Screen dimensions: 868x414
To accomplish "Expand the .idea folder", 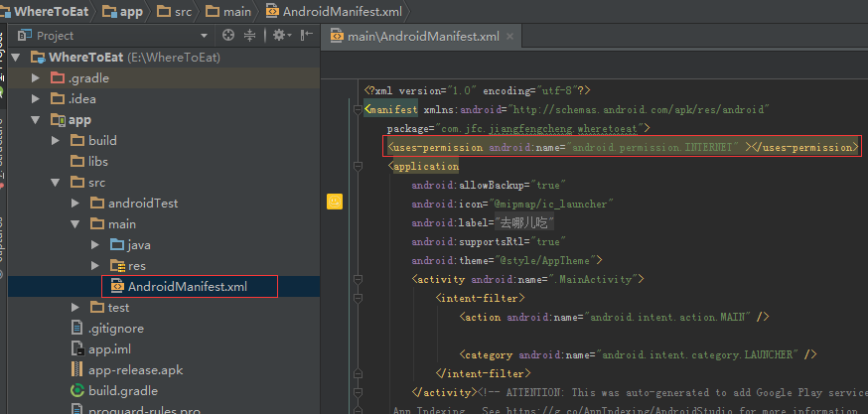I will click(x=36, y=99).
